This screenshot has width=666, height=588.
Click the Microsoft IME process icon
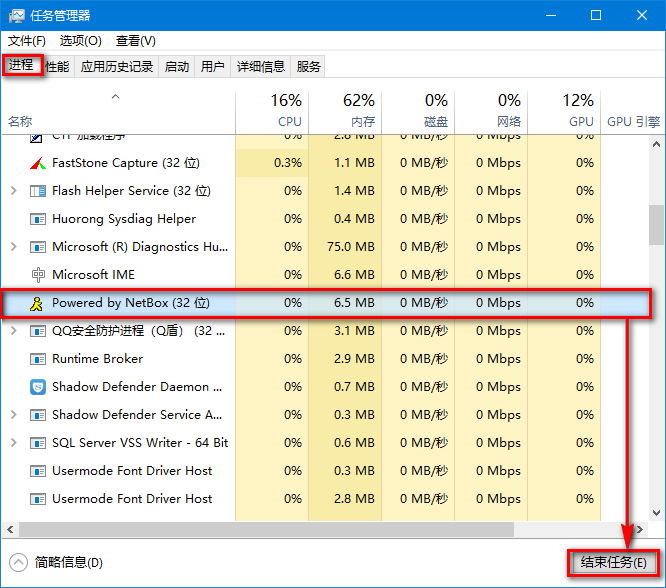38,275
